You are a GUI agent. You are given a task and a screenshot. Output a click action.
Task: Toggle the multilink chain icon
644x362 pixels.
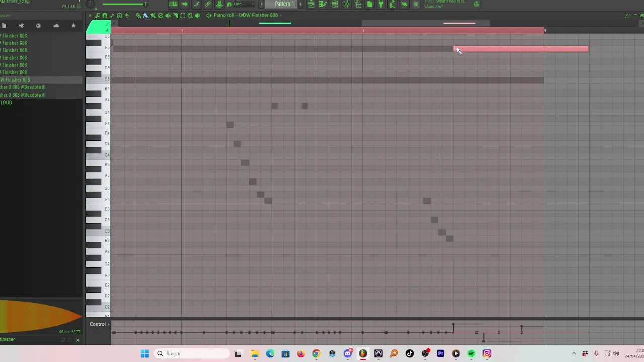[208, 4]
